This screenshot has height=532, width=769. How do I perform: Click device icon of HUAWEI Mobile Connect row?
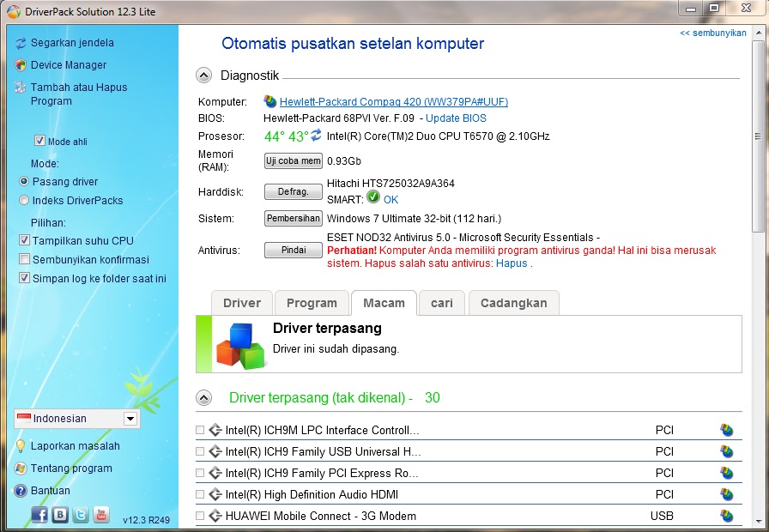point(215,516)
